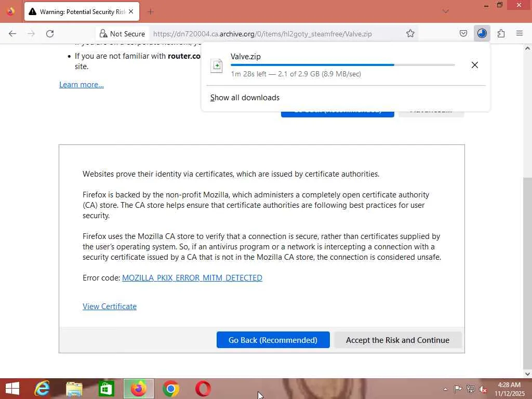Image resolution: width=532 pixels, height=399 pixels.
Task: Launch Google Chrome from the taskbar
Action: click(x=170, y=389)
